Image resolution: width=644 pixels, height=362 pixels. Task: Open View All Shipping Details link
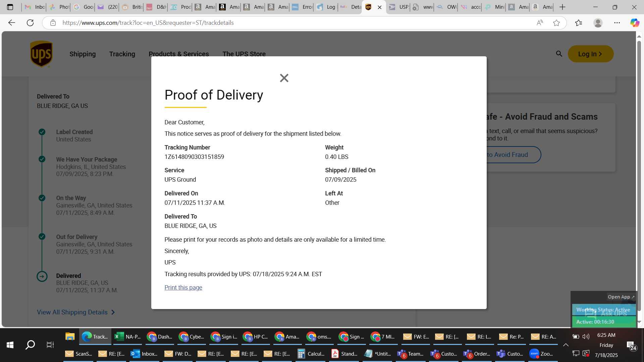[x=76, y=312]
